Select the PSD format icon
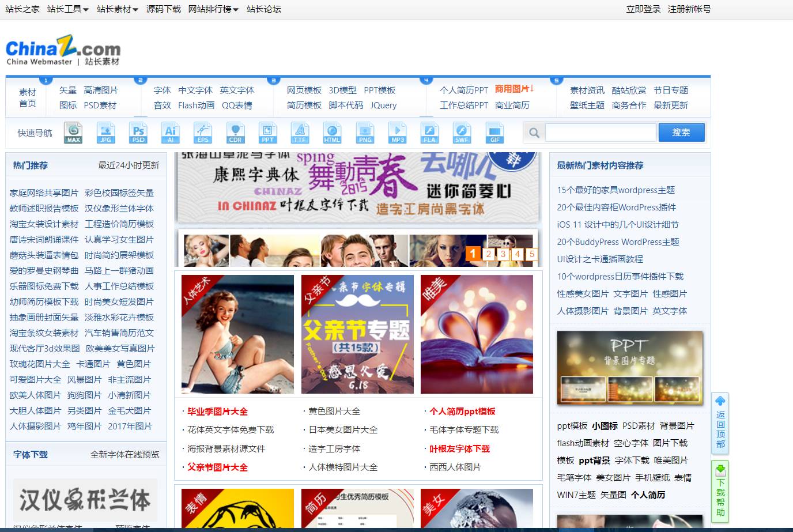The height and width of the screenshot is (532, 793). tap(138, 133)
